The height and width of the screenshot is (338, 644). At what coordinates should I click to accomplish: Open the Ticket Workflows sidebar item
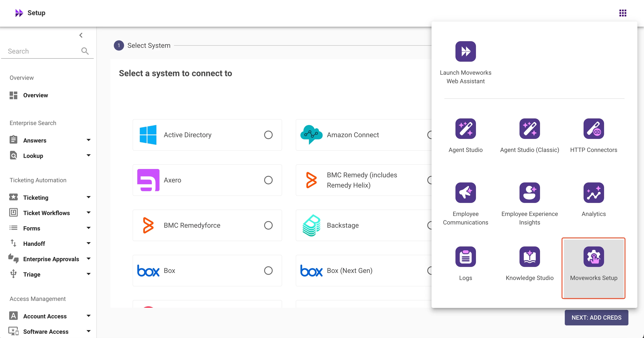click(x=46, y=213)
